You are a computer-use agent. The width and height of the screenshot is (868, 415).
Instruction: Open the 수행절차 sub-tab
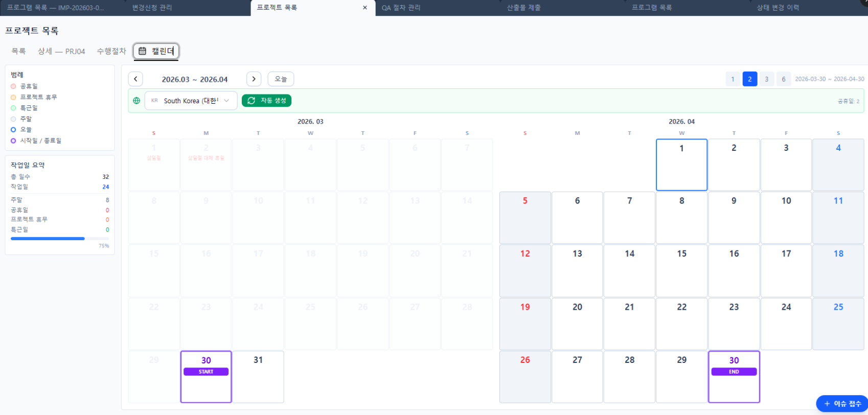pyautogui.click(x=111, y=51)
